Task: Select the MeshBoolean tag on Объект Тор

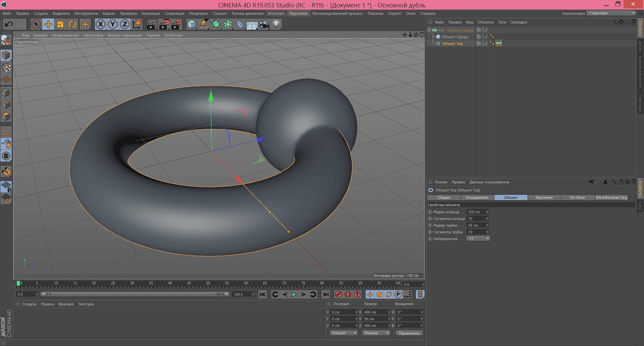Action: click(499, 43)
